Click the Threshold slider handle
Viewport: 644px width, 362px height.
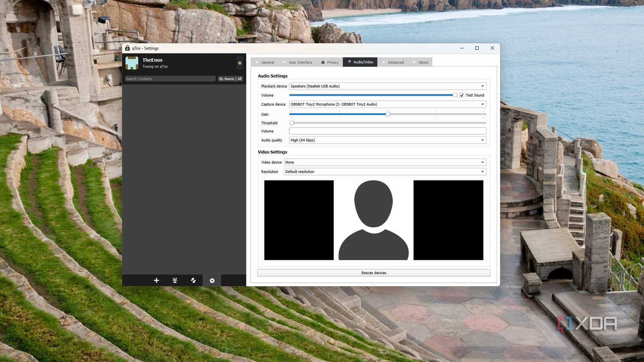tap(292, 123)
